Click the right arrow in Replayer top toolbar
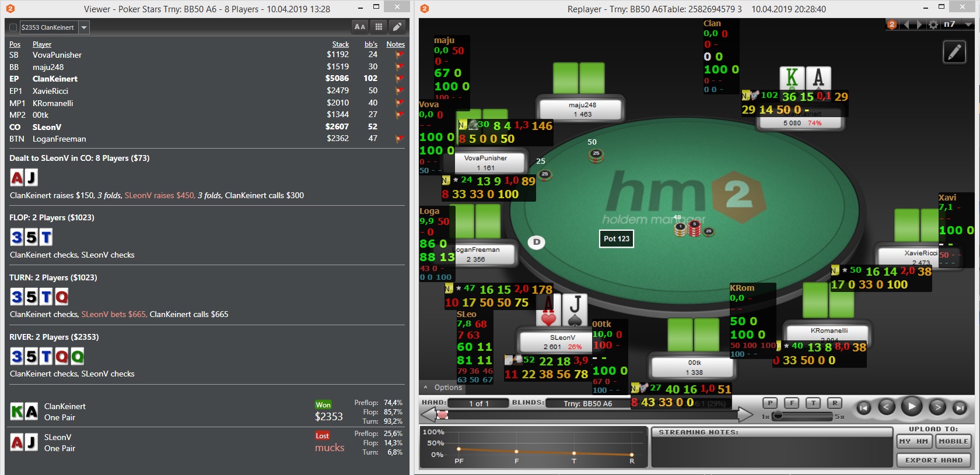The height and width of the screenshot is (475, 980). pos(919,24)
